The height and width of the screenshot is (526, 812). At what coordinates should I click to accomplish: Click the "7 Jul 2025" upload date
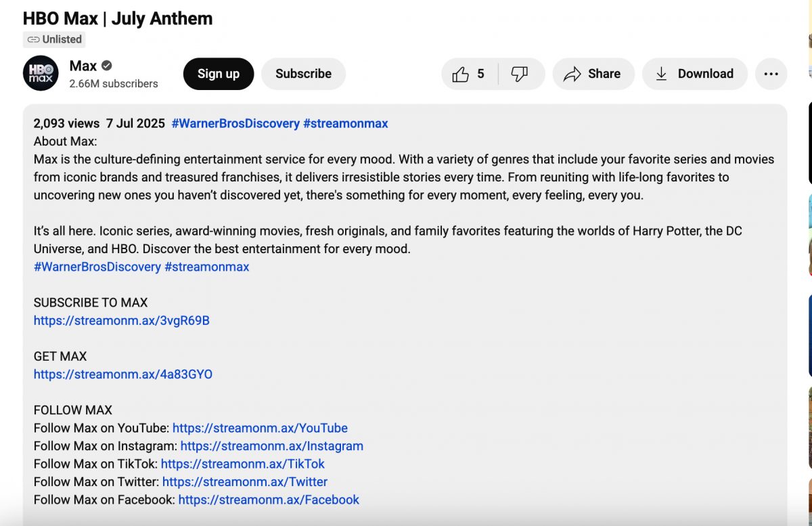pos(135,123)
